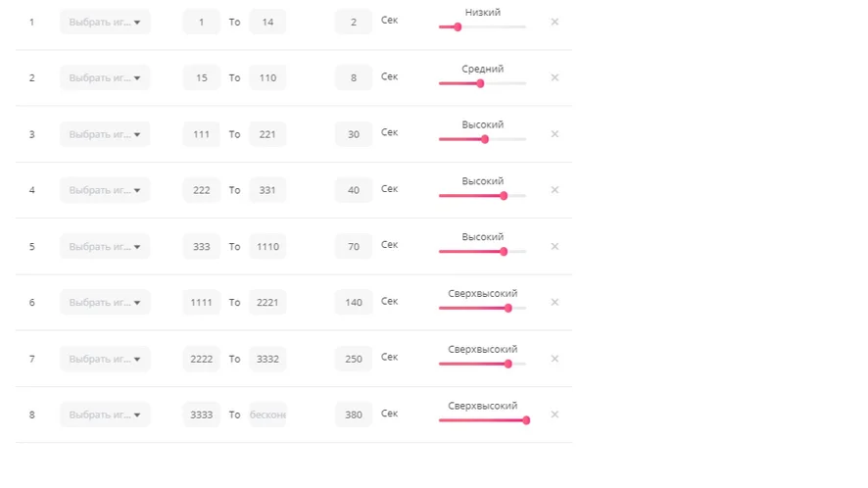Click the seconds field showing 250
Image resolution: width=868 pixels, height=488 pixels.
(353, 359)
